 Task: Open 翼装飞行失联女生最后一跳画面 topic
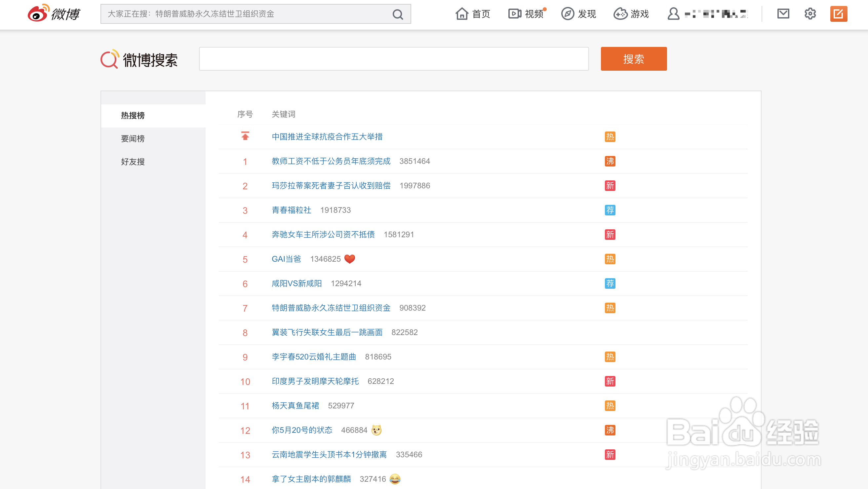327,332
